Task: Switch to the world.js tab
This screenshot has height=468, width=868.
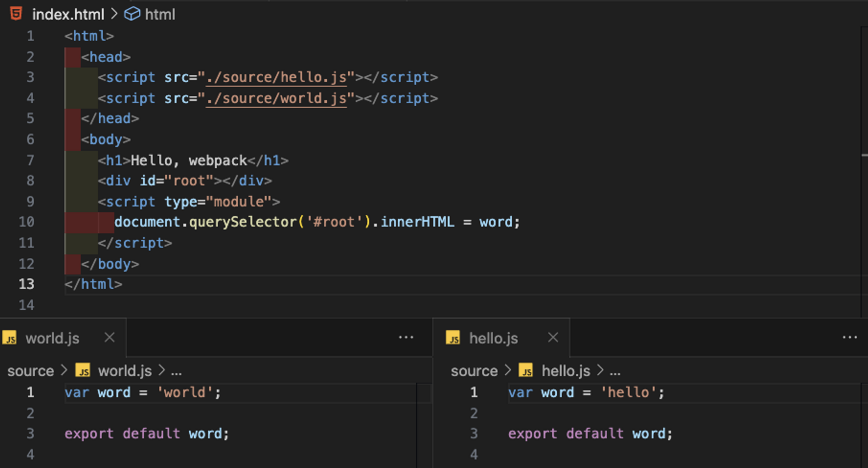Action: tap(53, 338)
